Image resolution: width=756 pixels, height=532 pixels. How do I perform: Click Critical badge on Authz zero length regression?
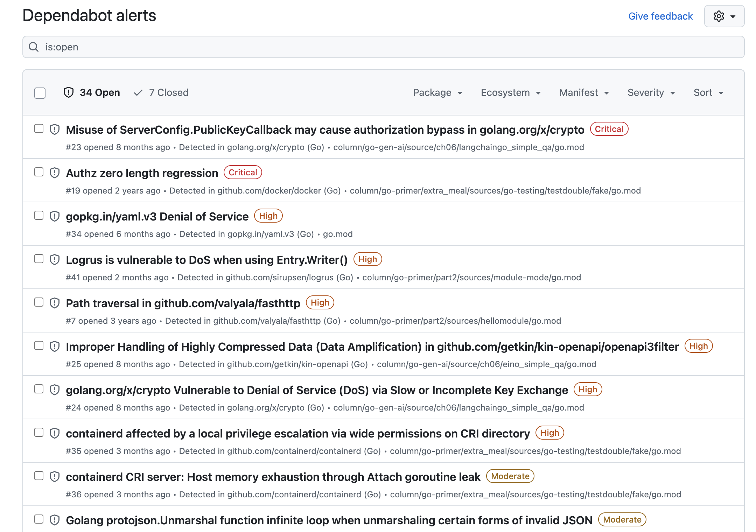(243, 172)
